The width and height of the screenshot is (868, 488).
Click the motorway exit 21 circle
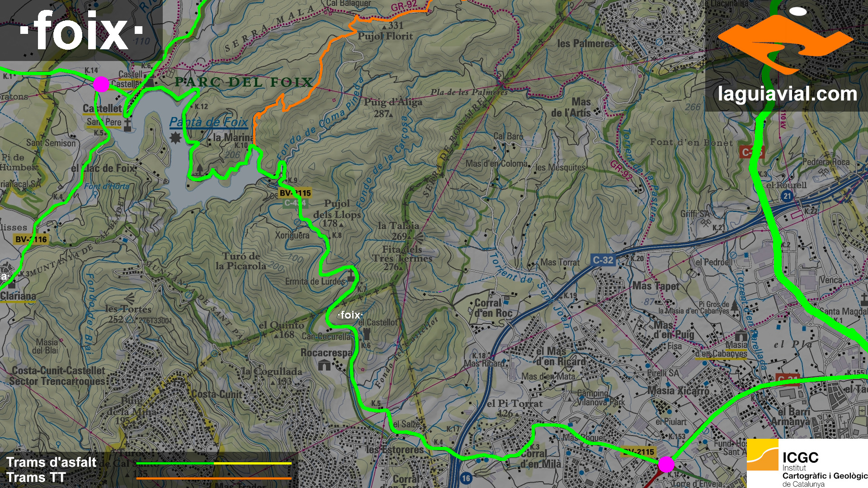coord(787,196)
